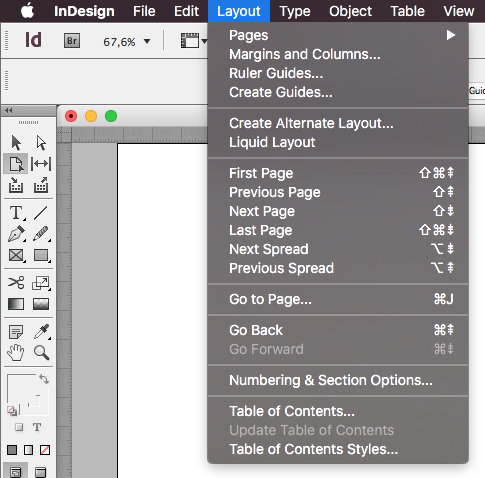The image size is (485, 478).
Task: Open the zoom level dropdown
Action: [x=147, y=41]
